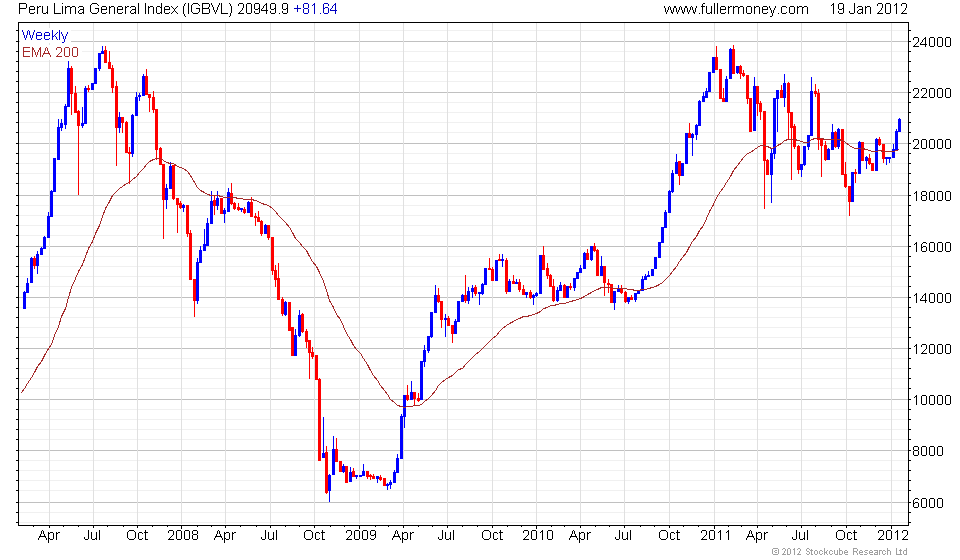Screen dimensions: 960x560
Task: Click the 2012 year label on time axis
Action: tap(893, 535)
